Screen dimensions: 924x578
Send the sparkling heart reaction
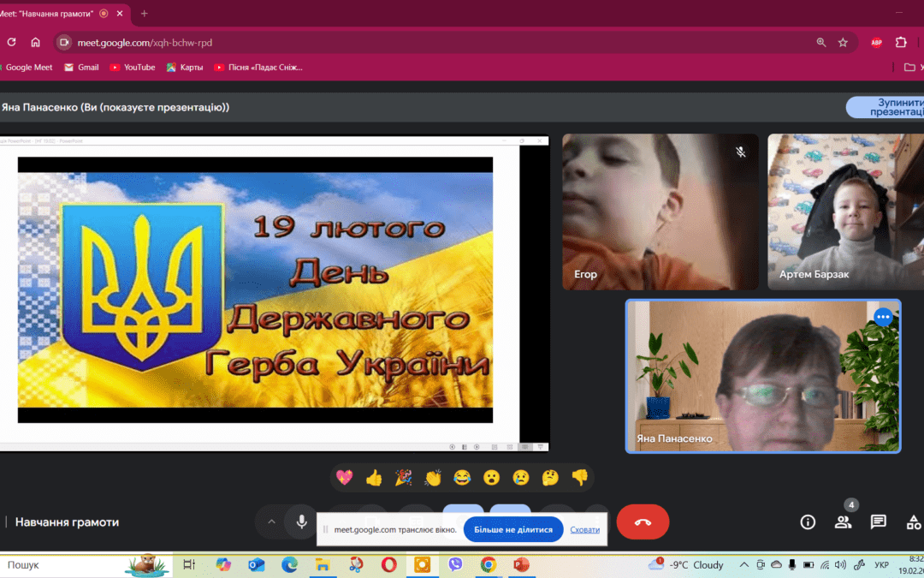click(x=344, y=477)
